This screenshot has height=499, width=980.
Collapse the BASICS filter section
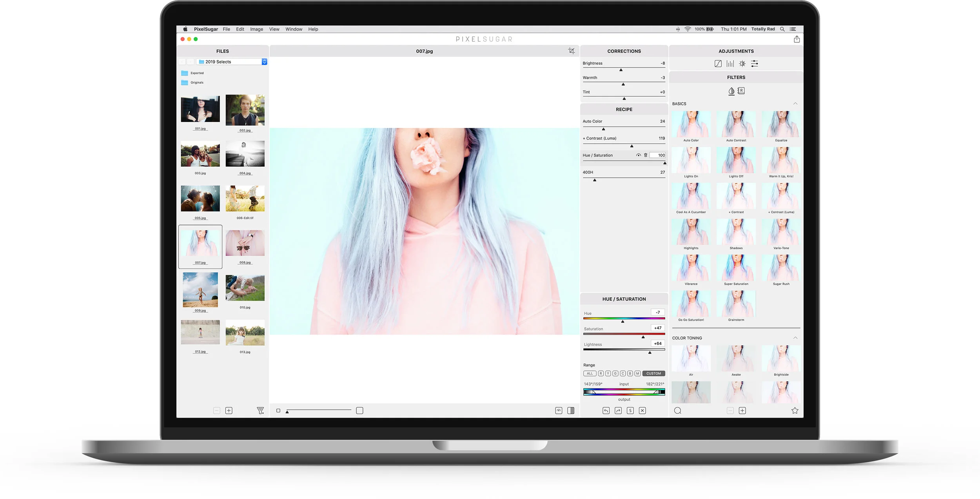[x=795, y=104]
